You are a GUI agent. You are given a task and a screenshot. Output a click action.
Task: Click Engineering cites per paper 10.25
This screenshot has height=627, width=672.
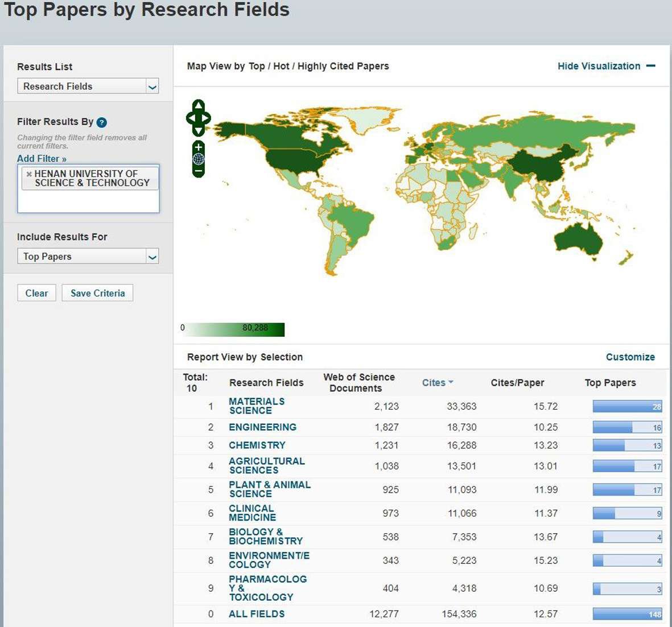tap(546, 427)
